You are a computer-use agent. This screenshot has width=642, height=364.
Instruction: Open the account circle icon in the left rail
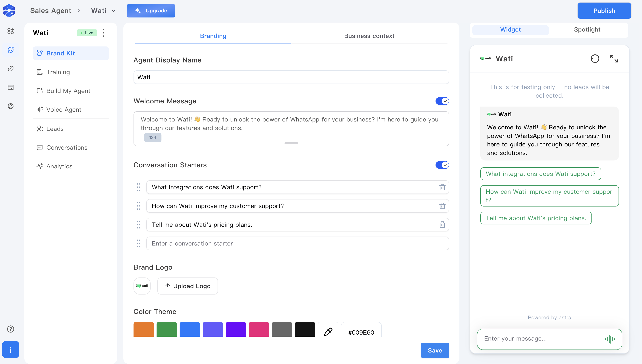(x=10, y=106)
